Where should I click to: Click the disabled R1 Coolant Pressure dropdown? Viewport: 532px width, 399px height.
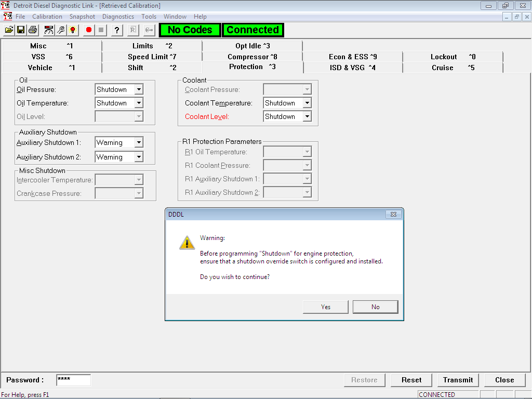pyautogui.click(x=287, y=165)
